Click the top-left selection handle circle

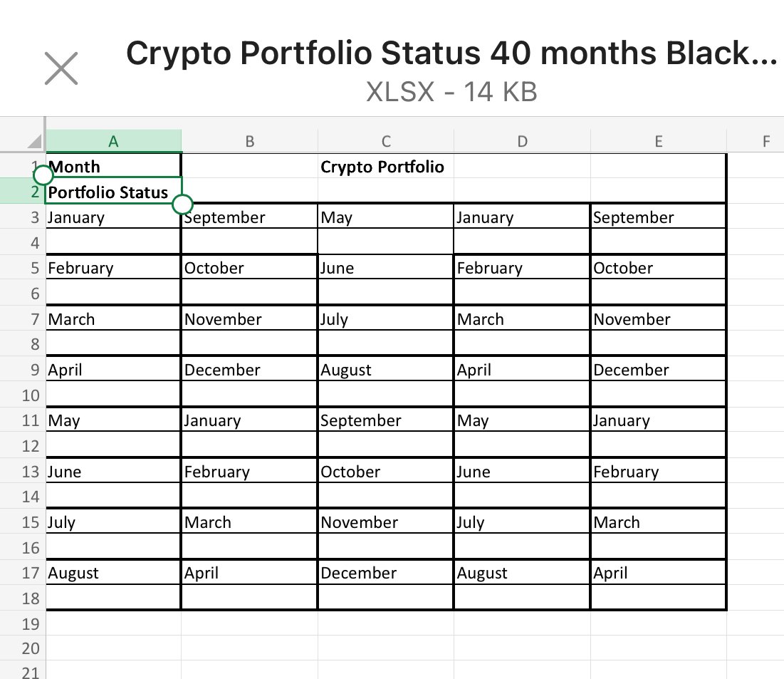tap(43, 175)
